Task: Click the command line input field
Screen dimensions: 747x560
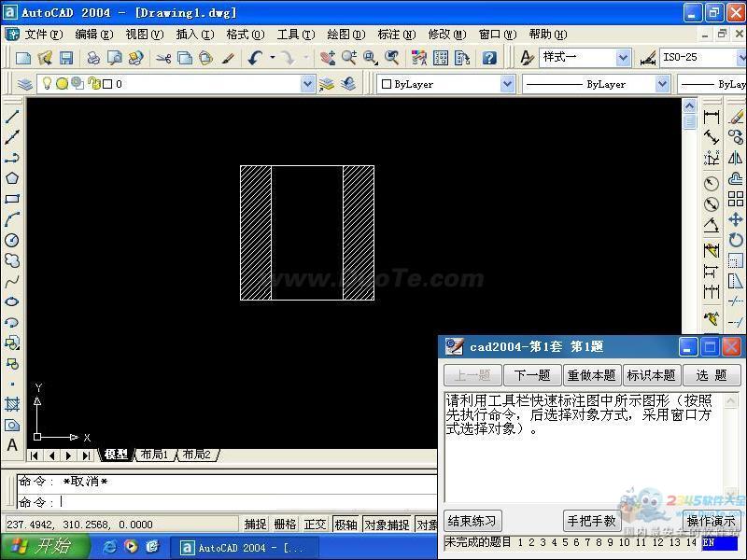Action: click(227, 502)
